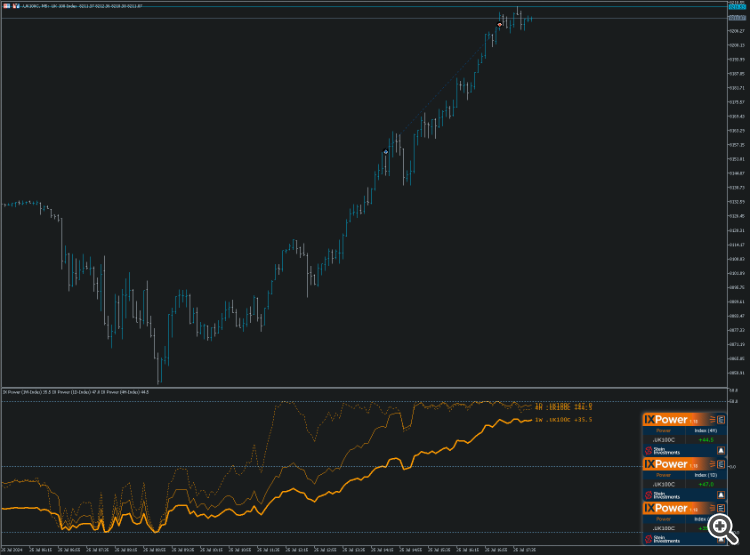Screen dimensions: 750x555
Task: Click the IX Power indicator title text
Action: coord(76,392)
